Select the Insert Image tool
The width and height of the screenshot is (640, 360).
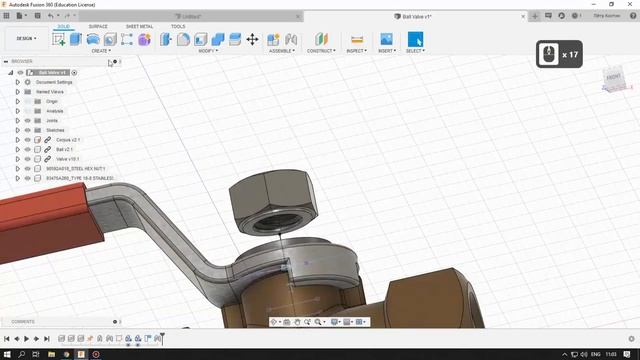(x=386, y=39)
